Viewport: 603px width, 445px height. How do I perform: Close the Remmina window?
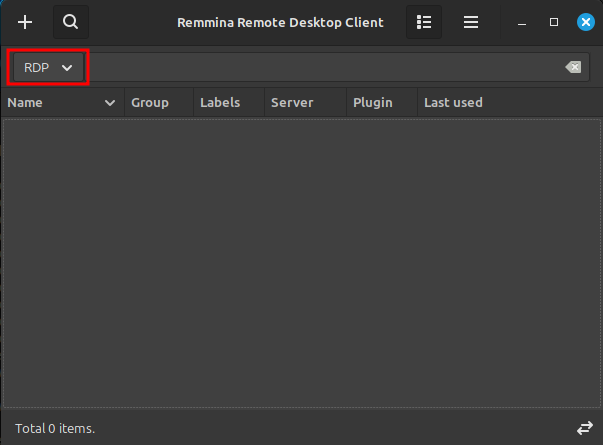[586, 22]
